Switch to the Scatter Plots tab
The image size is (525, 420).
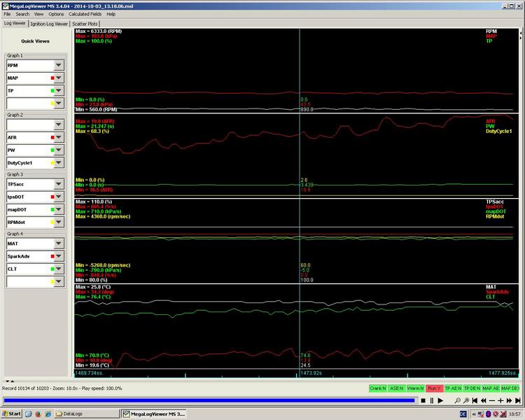[x=85, y=24]
